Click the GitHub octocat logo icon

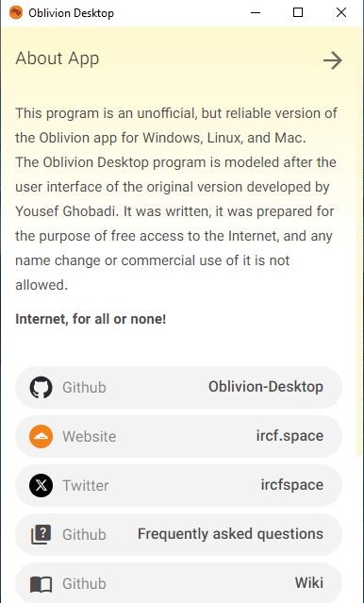[x=41, y=387]
